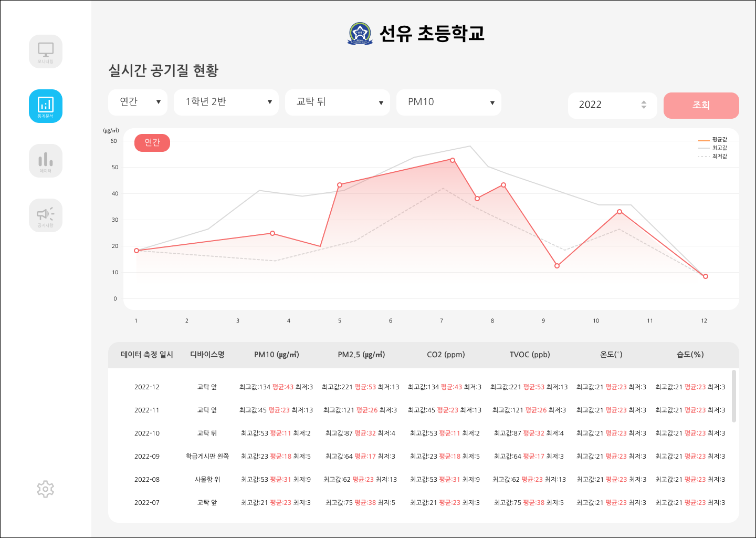Click CO2 cell in 2022-09 row

(445, 457)
